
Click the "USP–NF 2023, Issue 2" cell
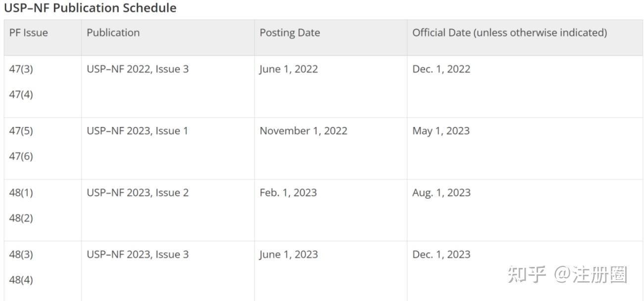coord(138,193)
